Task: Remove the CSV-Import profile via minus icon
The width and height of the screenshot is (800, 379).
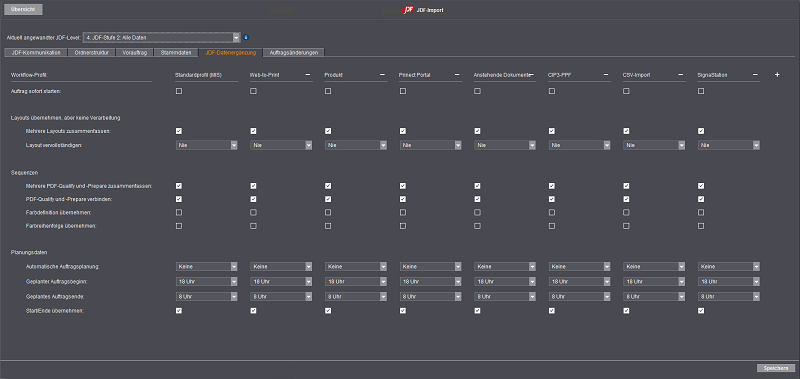Action: (681, 75)
